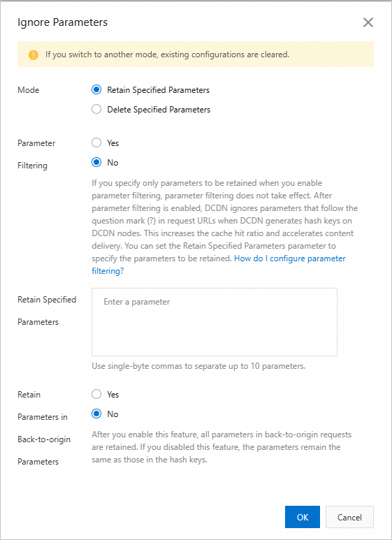
Task: Click the 'Mode' field label
Action: pyautogui.click(x=28, y=90)
